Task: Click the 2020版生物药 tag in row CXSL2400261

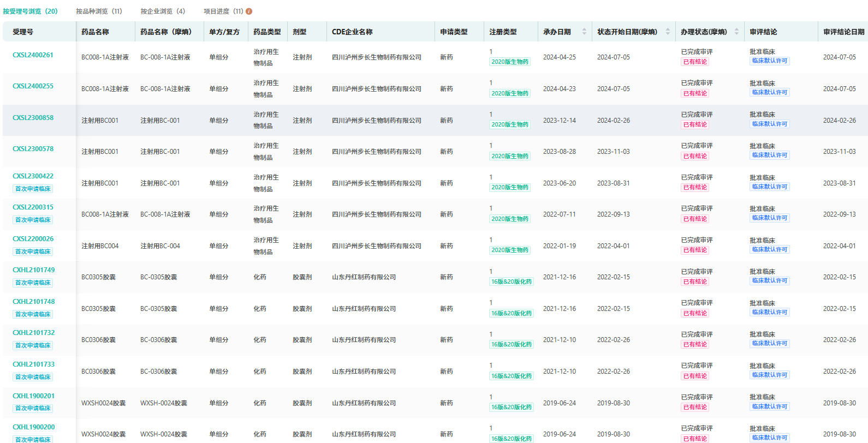Action: (x=510, y=62)
